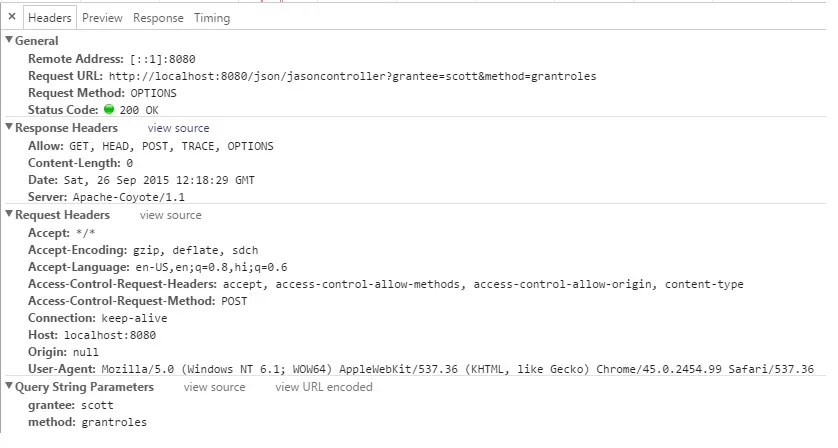Click the green status code indicator

point(109,109)
